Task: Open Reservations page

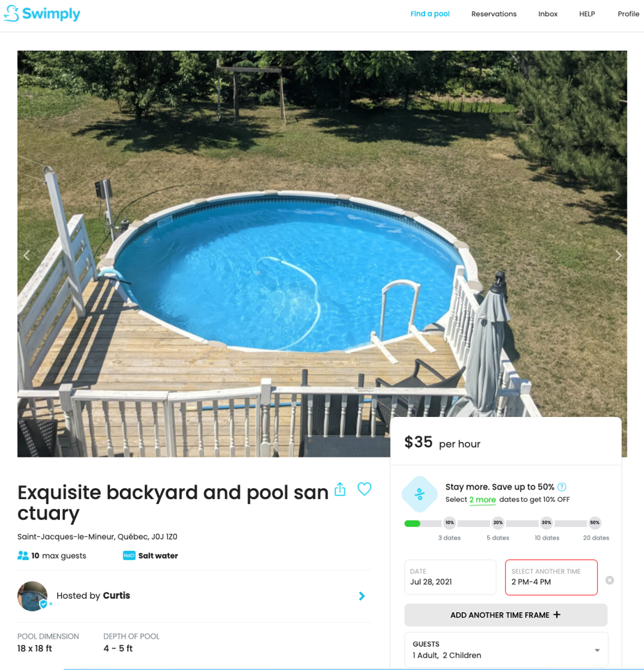Action: 493,14
